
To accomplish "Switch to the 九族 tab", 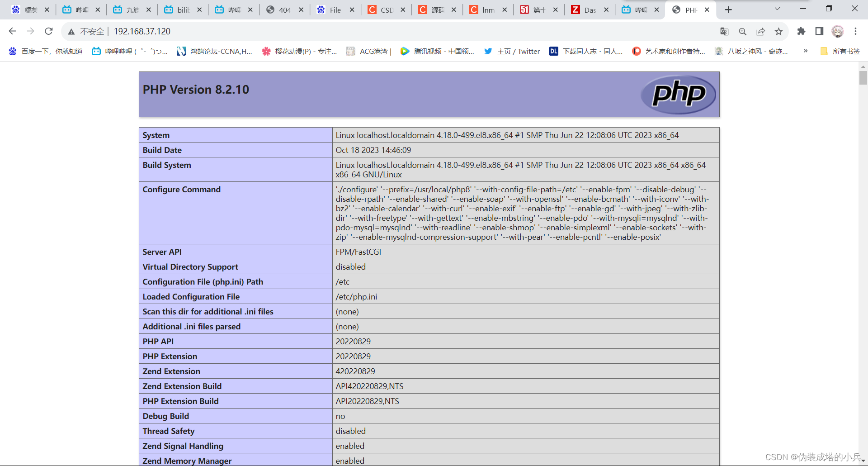I will (x=132, y=10).
